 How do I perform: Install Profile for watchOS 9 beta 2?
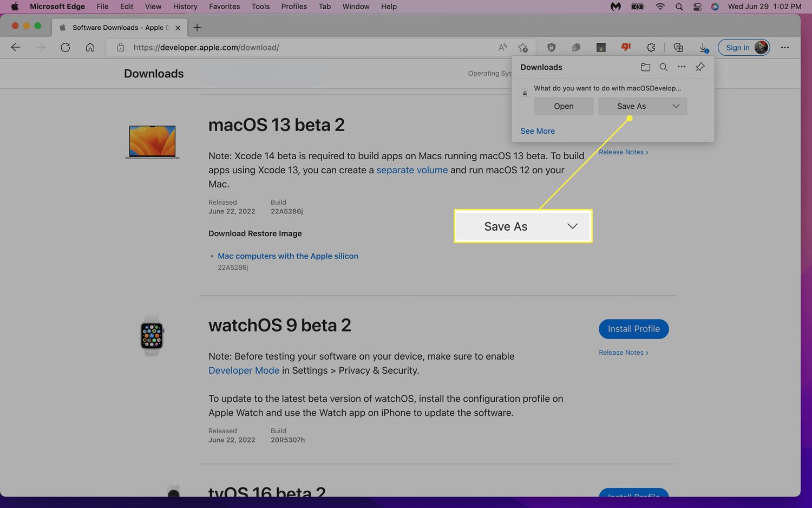(x=633, y=329)
